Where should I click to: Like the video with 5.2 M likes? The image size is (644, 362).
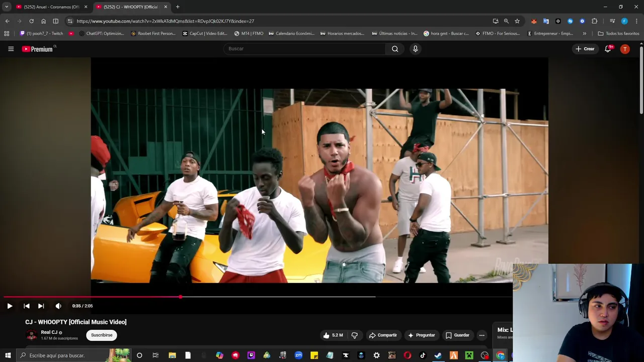333,335
